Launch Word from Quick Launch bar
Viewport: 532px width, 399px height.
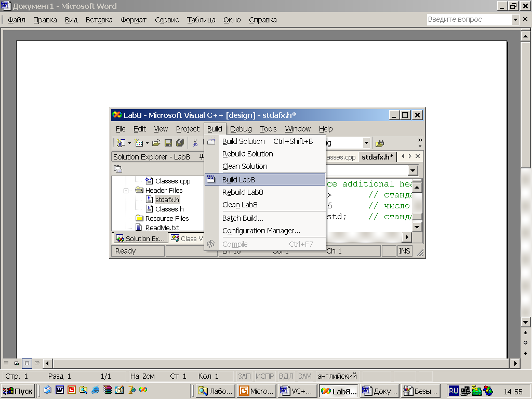click(60, 390)
